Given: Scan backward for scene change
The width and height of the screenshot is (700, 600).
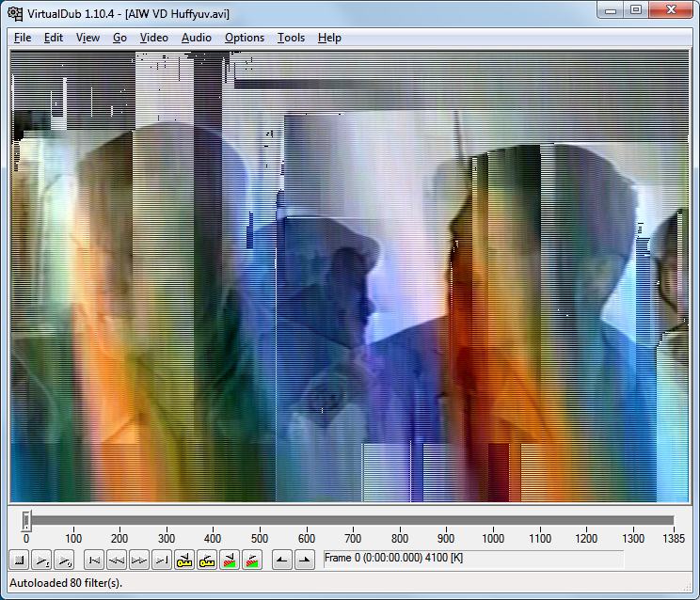Looking at the screenshot, I should [x=230, y=560].
